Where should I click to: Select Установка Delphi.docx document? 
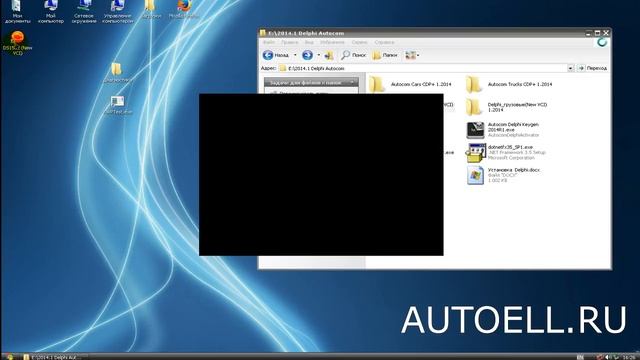point(504,175)
